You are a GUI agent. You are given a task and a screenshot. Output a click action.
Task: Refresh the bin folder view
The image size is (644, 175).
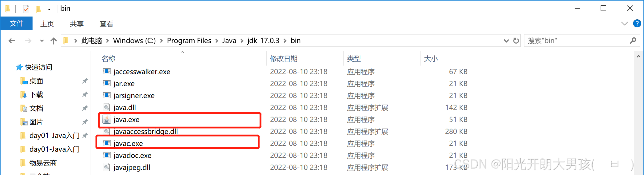pyautogui.click(x=516, y=41)
